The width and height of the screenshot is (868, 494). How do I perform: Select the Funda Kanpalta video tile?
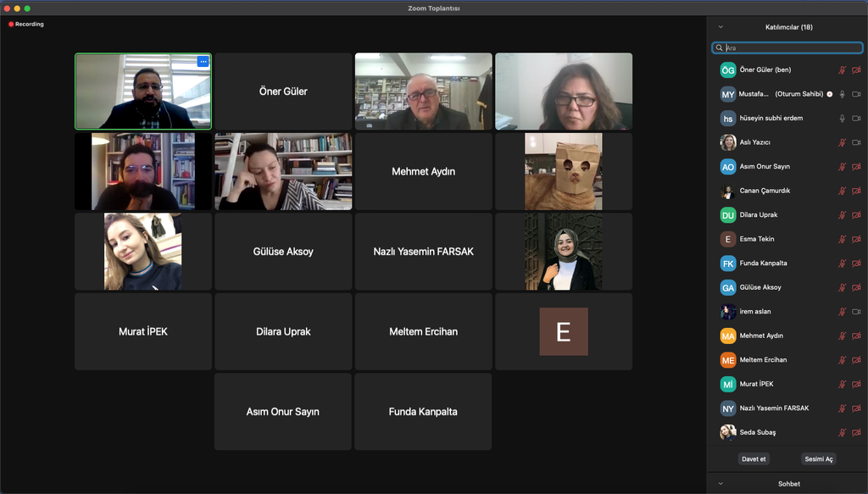(423, 412)
